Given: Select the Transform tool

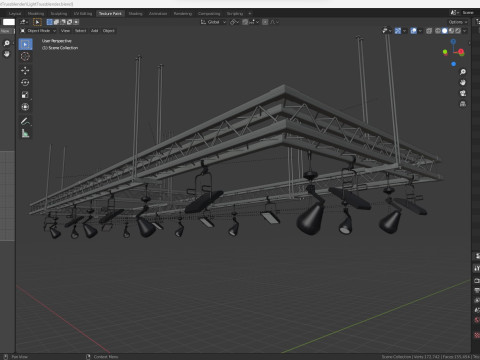Looking at the screenshot, I should (25, 107).
